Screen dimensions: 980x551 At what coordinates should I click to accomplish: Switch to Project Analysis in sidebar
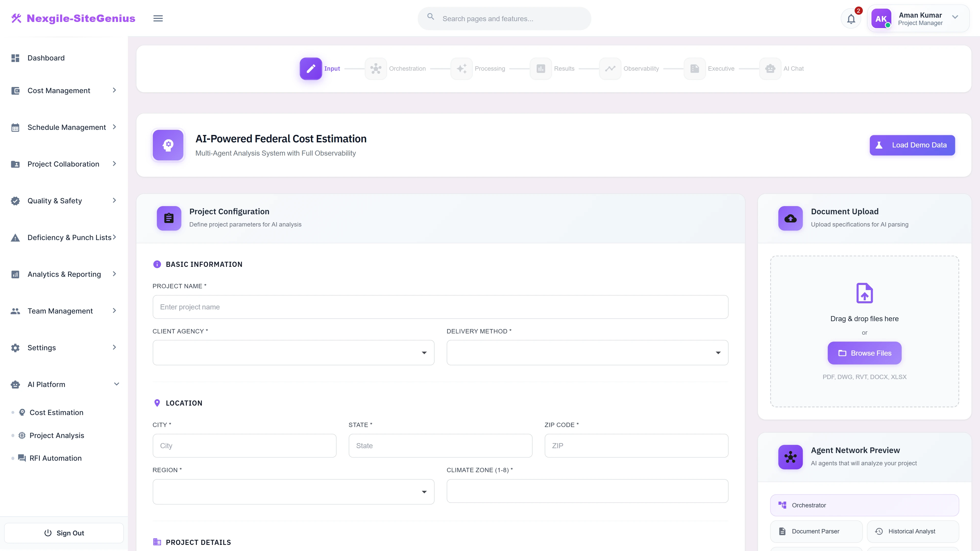tap(57, 435)
